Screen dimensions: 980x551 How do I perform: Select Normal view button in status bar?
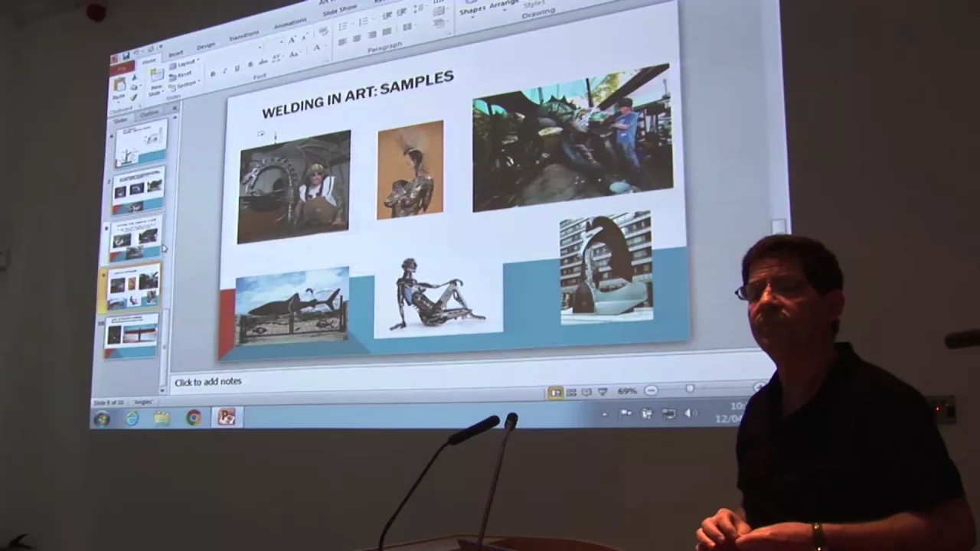point(555,393)
